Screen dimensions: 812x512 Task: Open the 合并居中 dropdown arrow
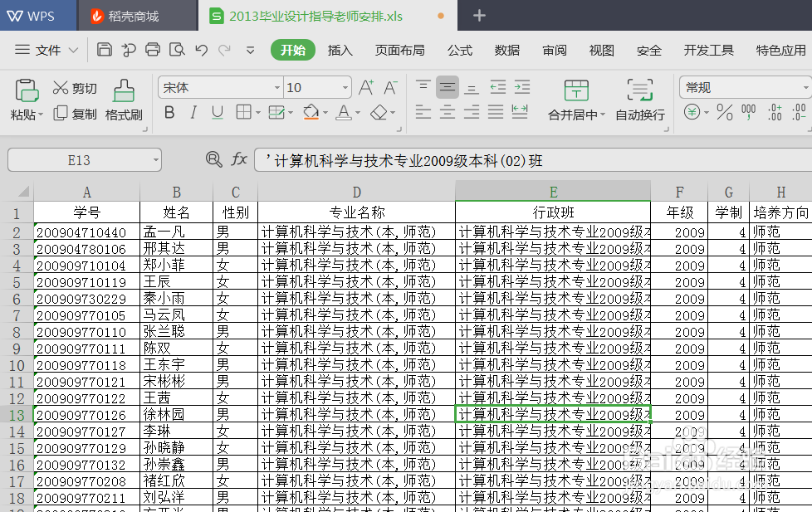click(x=602, y=115)
